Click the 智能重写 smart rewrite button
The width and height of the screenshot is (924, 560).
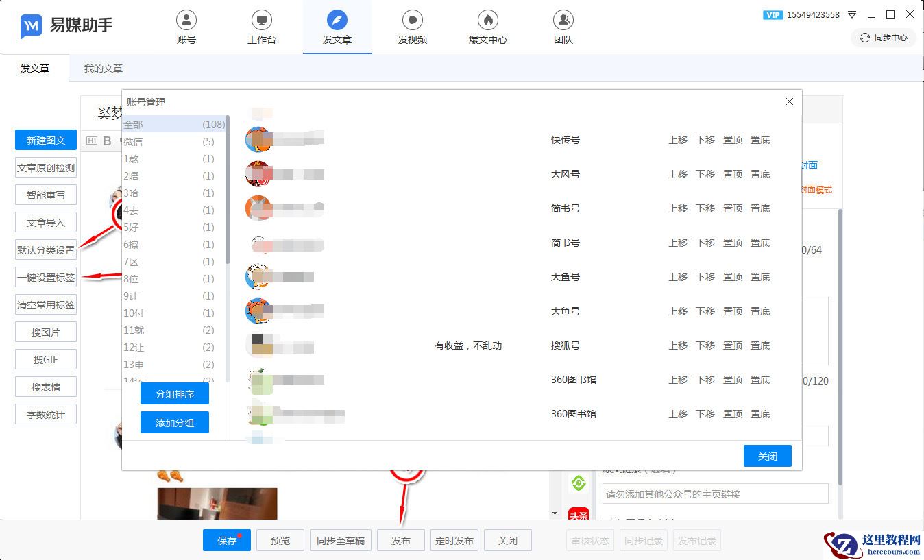(46, 195)
